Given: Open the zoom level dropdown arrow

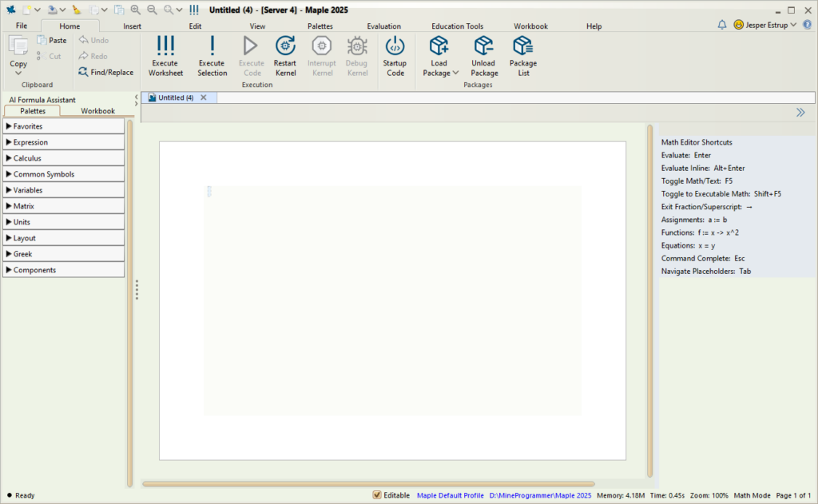Looking at the screenshot, I should 179,10.
